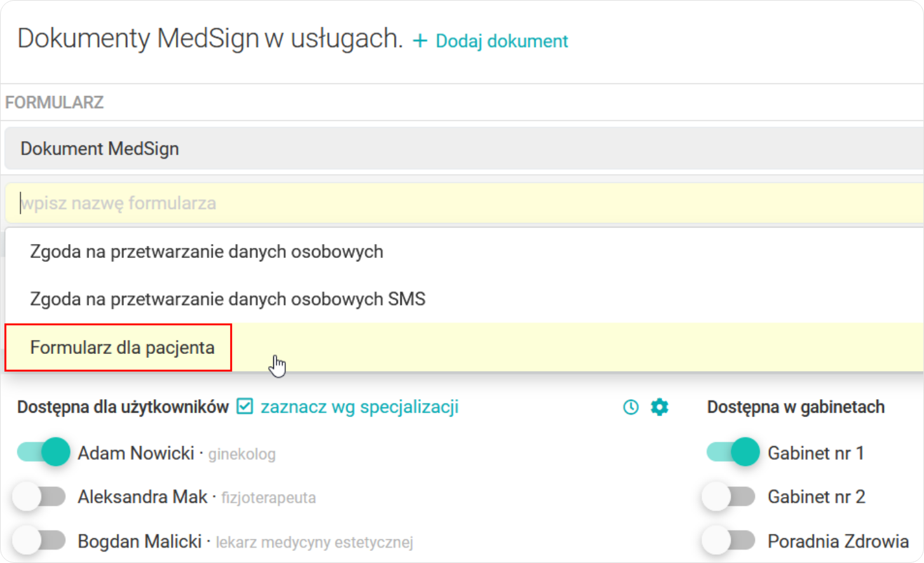The height and width of the screenshot is (563, 924).
Task: Click the Dokumenty MedSign w usługach title
Action: coord(210,39)
